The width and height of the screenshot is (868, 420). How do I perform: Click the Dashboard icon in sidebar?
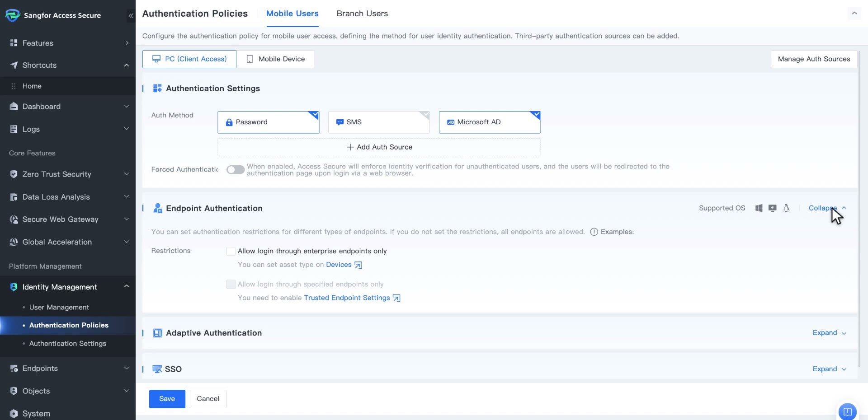pos(14,106)
